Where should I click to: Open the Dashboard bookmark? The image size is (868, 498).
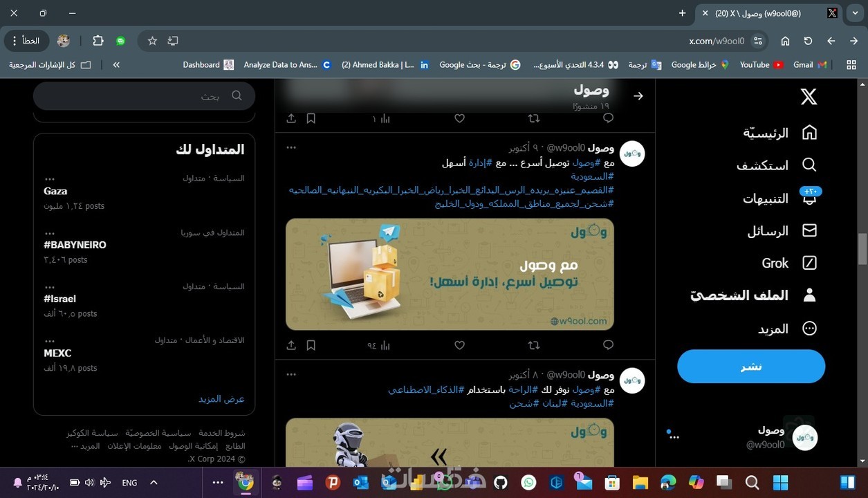[x=208, y=64]
